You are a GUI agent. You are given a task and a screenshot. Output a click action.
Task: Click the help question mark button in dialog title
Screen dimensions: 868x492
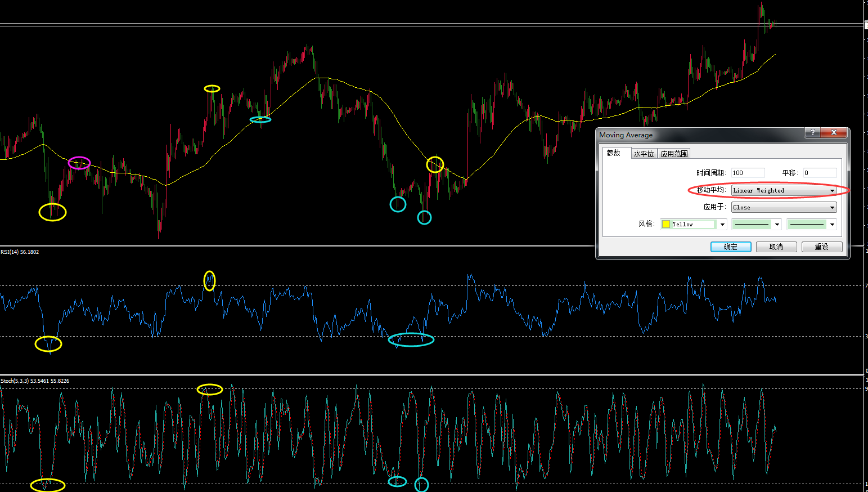click(x=812, y=132)
